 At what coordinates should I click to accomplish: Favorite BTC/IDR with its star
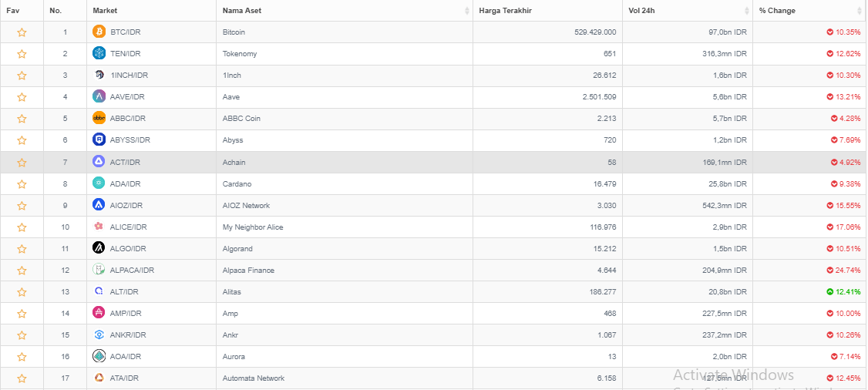tap(22, 32)
